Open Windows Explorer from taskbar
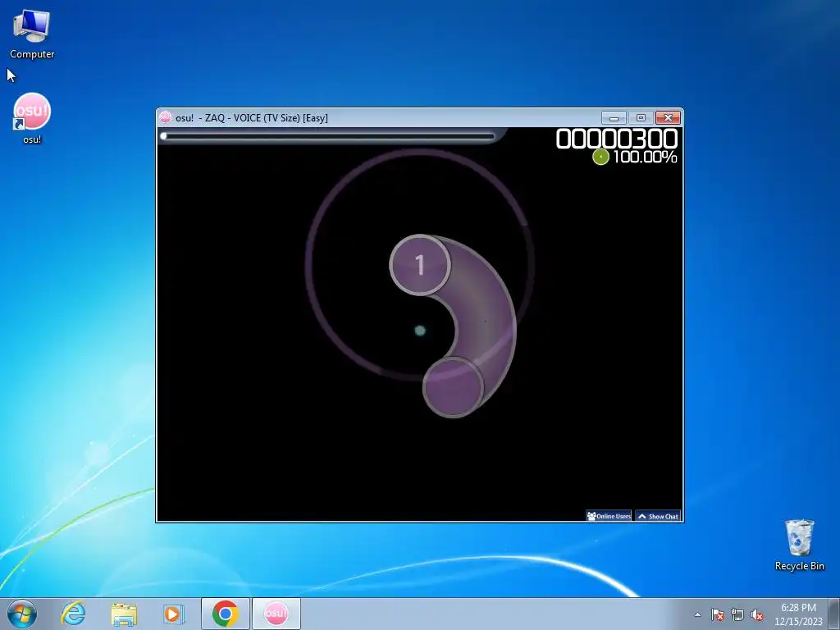The image size is (840, 630). pyautogui.click(x=124, y=614)
